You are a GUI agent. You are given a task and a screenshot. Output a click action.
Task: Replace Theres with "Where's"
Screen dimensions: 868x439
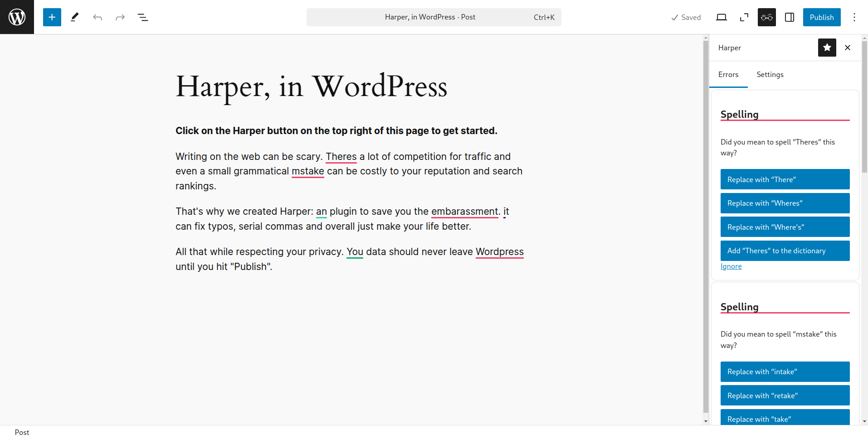(x=785, y=227)
